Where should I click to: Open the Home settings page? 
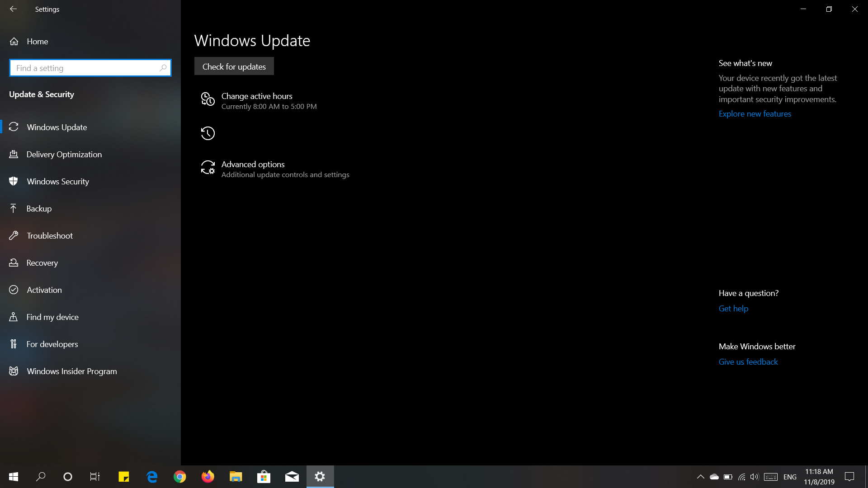90,41
